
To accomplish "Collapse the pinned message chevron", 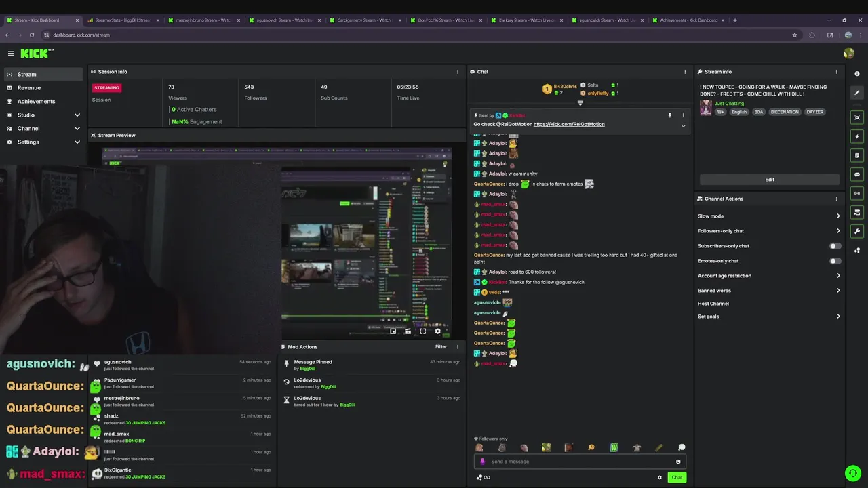I will pyautogui.click(x=683, y=126).
